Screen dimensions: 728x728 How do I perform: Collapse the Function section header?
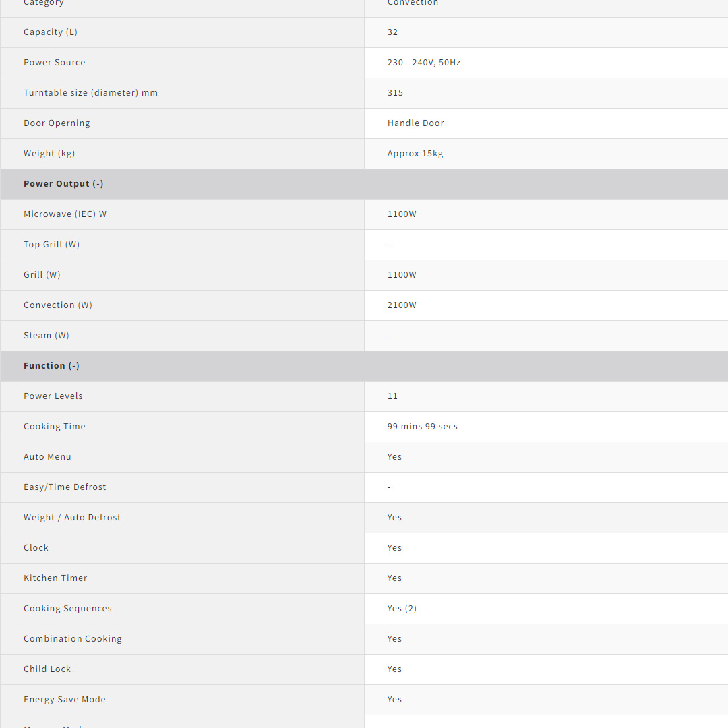(x=51, y=366)
